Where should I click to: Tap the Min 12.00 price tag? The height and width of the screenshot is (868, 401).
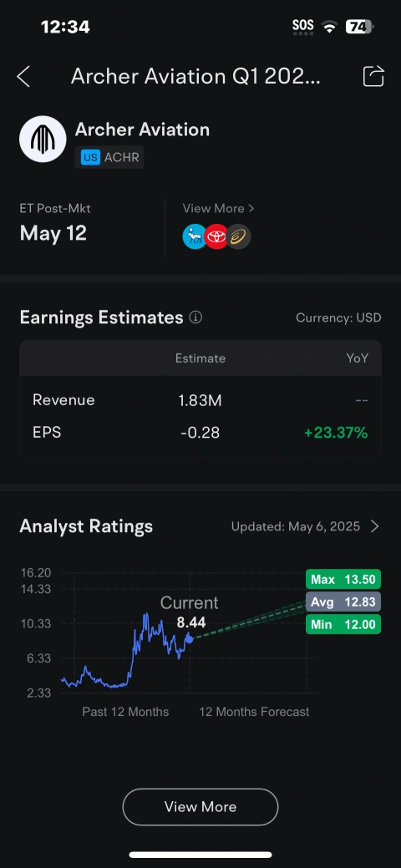343,624
